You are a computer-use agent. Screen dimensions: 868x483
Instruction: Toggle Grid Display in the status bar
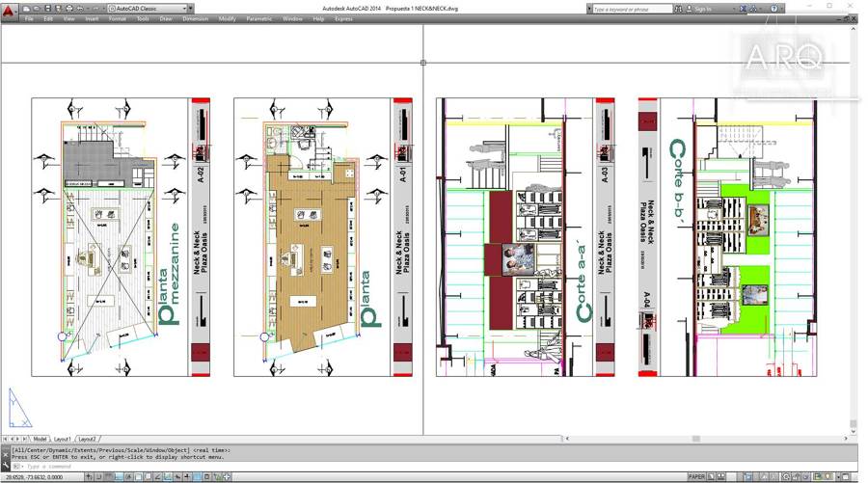[x=108, y=477]
